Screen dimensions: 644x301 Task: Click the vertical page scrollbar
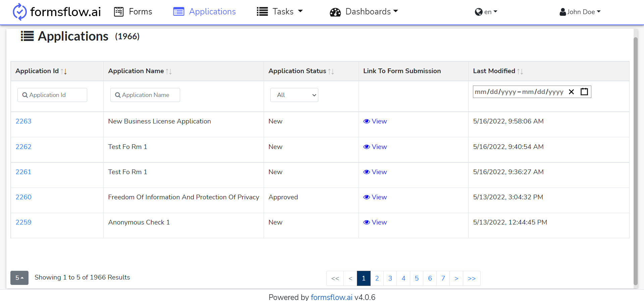coord(635,161)
